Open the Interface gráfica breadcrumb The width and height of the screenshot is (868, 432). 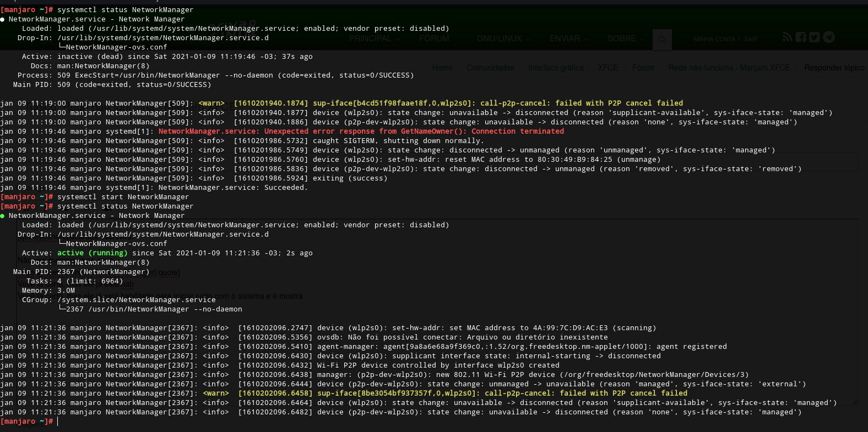[556, 68]
